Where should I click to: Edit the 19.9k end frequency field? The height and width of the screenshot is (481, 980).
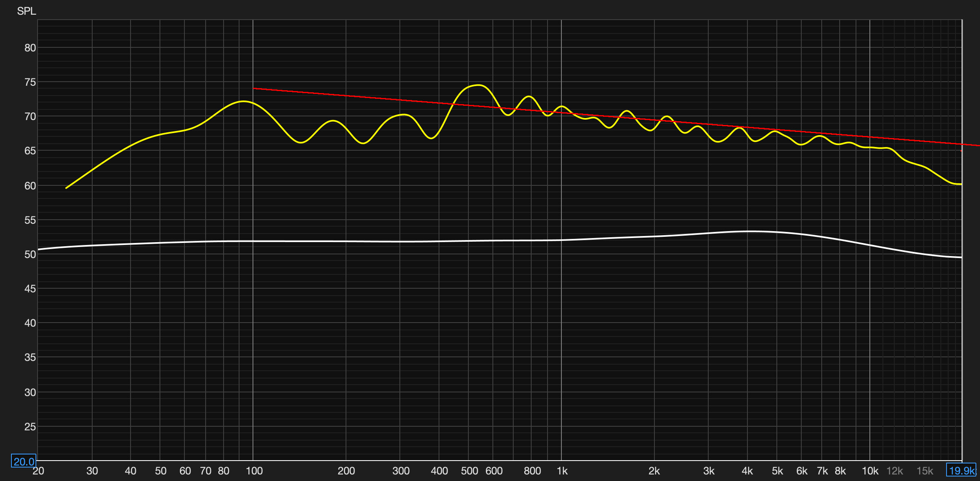pyautogui.click(x=961, y=470)
